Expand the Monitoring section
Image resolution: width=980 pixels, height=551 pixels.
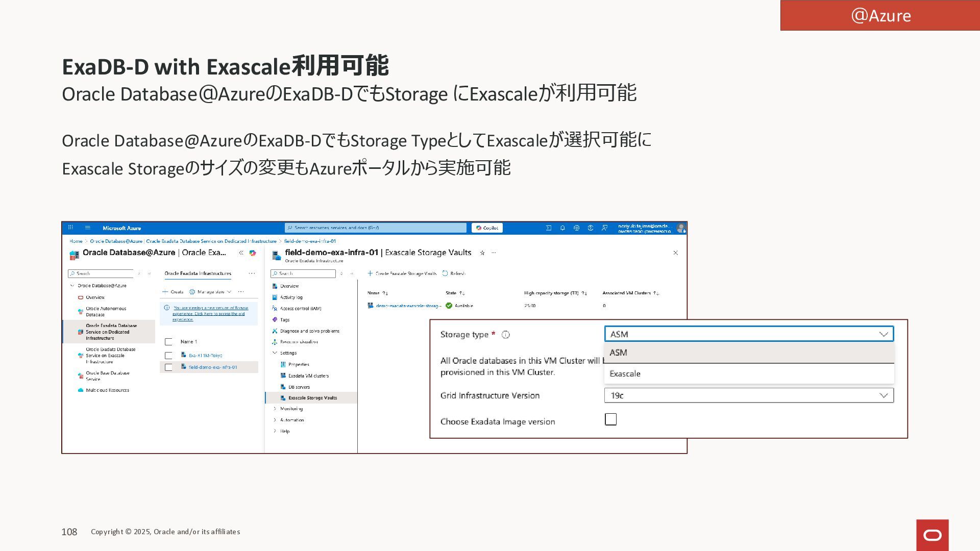(x=291, y=409)
